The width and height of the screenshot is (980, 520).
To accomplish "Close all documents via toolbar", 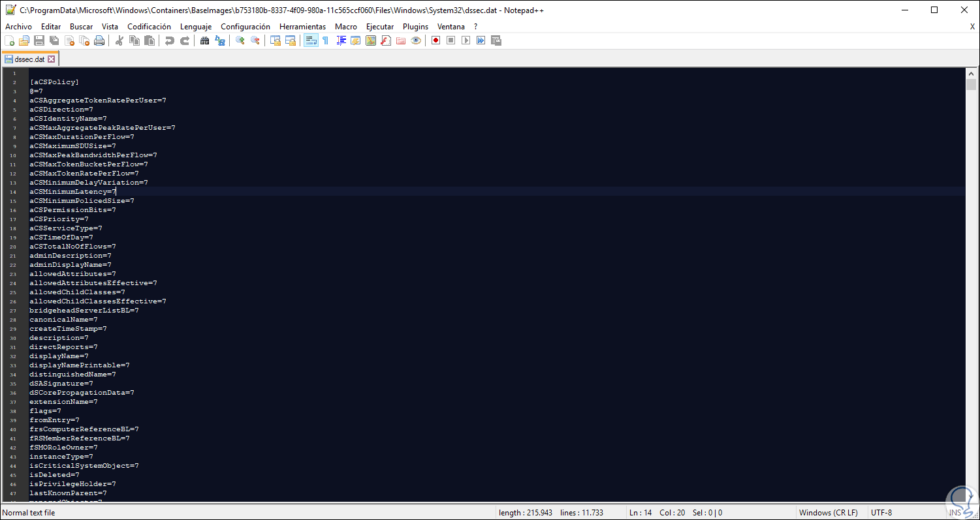I will pyautogui.click(x=84, y=40).
